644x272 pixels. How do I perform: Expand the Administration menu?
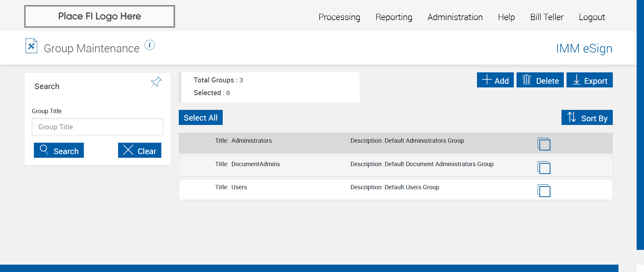(455, 17)
